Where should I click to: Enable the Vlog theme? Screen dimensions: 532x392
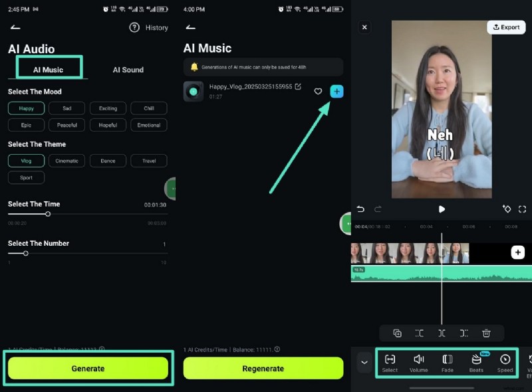tap(26, 160)
